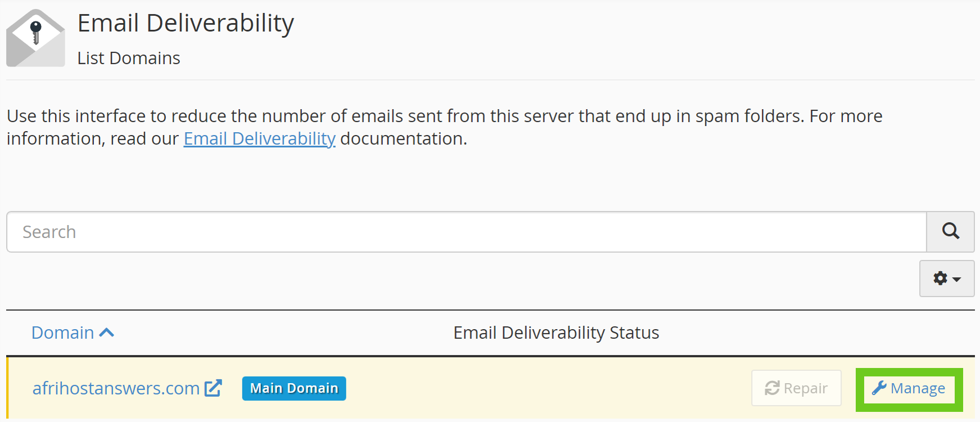Click the Domain sort ascending chevron
The image size is (980, 422).
click(x=107, y=333)
